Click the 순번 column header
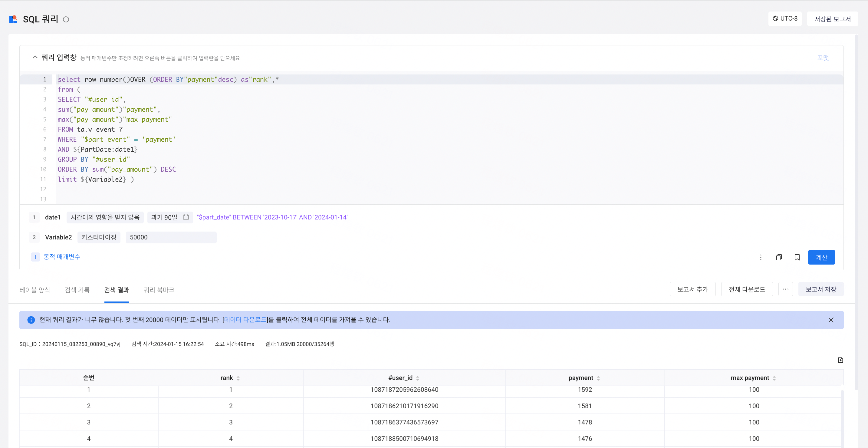Image resolution: width=868 pixels, height=448 pixels. coord(89,378)
